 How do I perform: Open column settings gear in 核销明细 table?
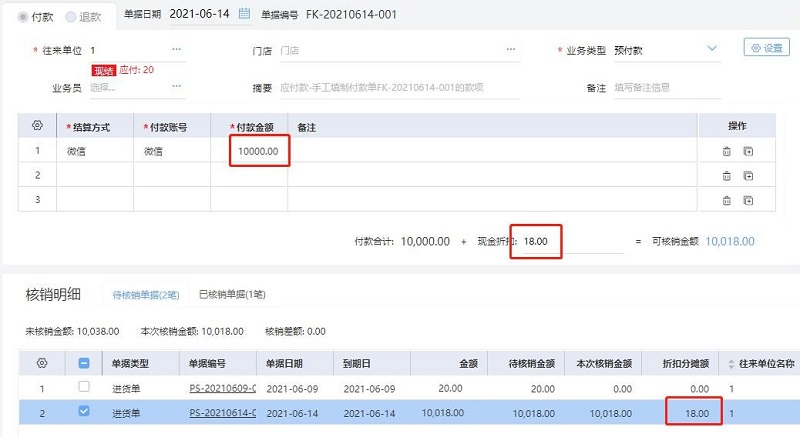coord(41,363)
